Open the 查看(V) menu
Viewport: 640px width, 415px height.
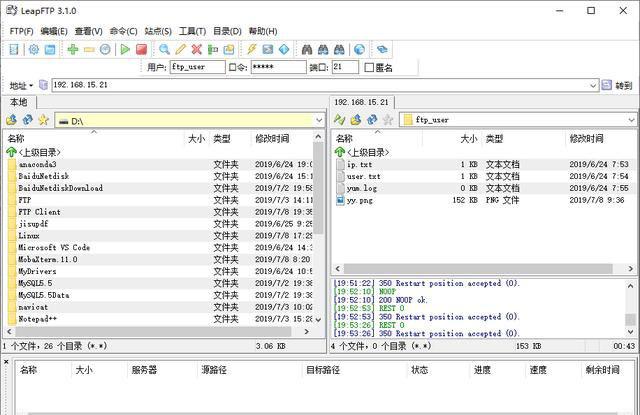click(x=89, y=31)
